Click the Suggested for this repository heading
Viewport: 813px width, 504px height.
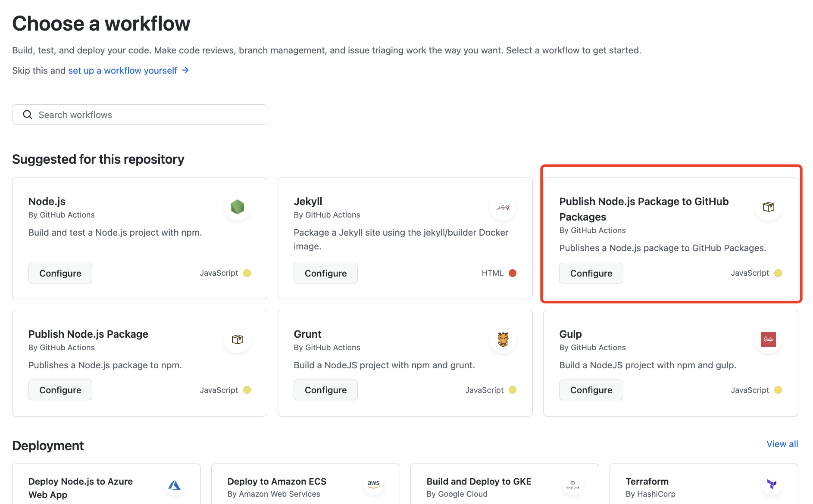click(x=98, y=159)
